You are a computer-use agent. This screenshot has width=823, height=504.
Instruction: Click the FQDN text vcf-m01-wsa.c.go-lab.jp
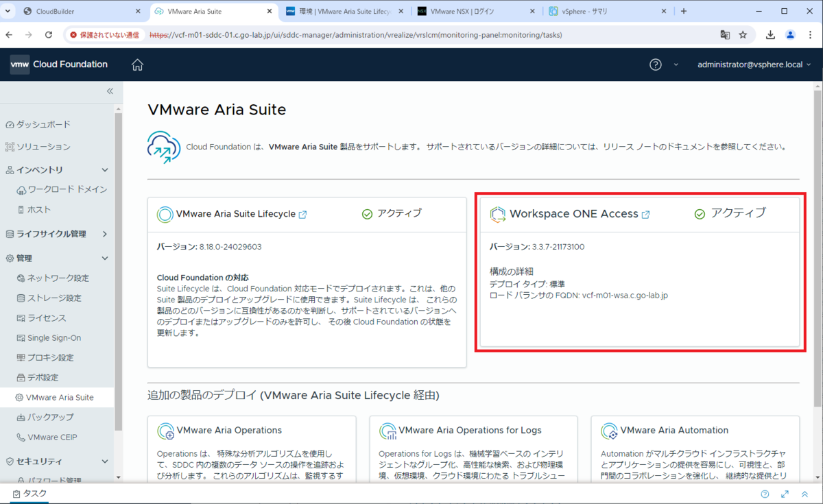tap(625, 296)
